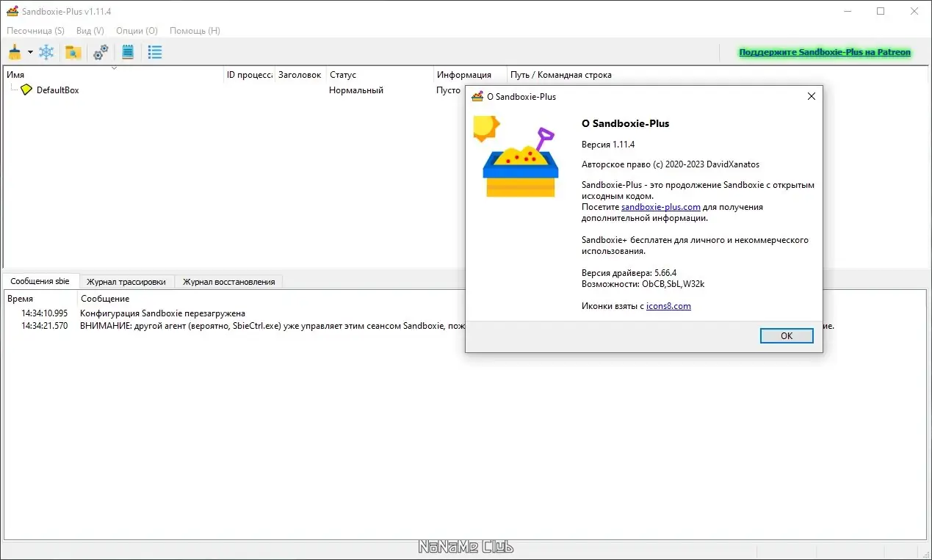The width and height of the screenshot is (932, 560).
Task: Click the ВНИМАНИЕ warning message text
Action: [x=272, y=326]
